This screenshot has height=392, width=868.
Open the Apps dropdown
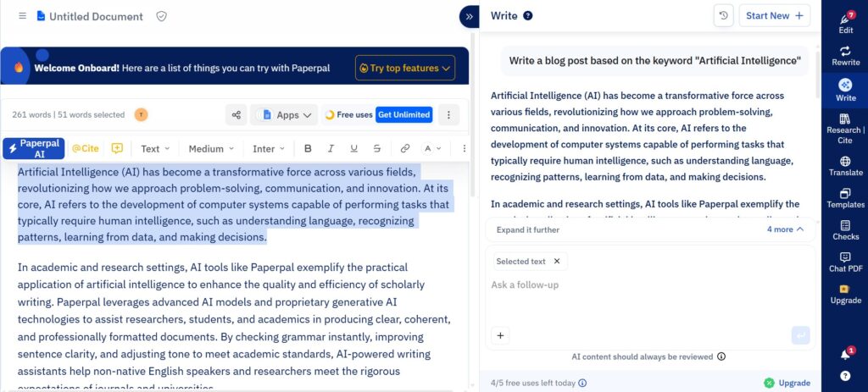point(284,115)
